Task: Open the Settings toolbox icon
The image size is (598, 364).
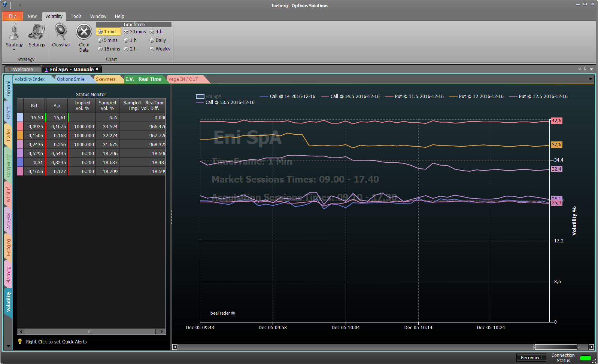Action: click(x=37, y=33)
